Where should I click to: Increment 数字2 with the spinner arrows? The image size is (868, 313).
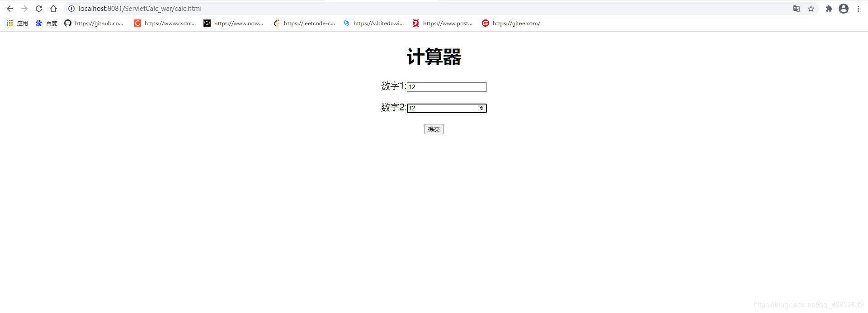pos(482,107)
